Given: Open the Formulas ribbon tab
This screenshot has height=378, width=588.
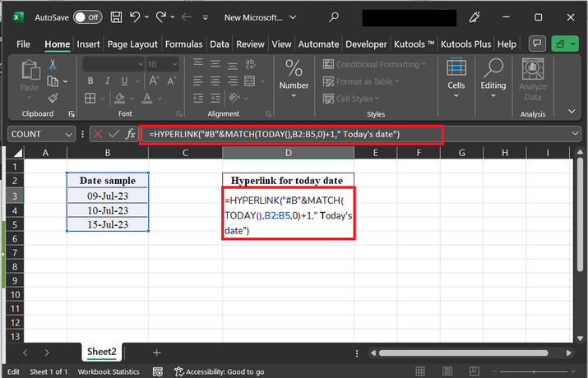Looking at the screenshot, I should 184,44.
